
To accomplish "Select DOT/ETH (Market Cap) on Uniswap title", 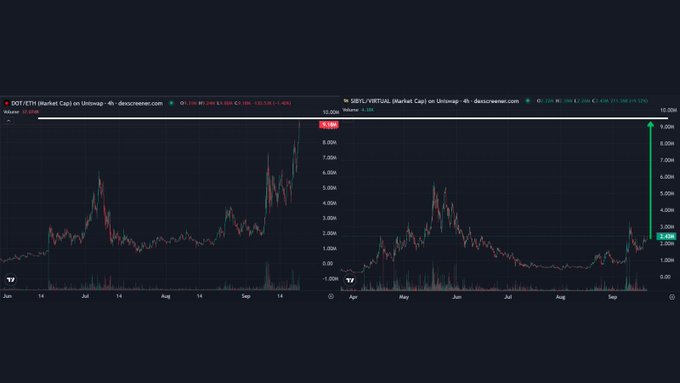I will (87, 103).
